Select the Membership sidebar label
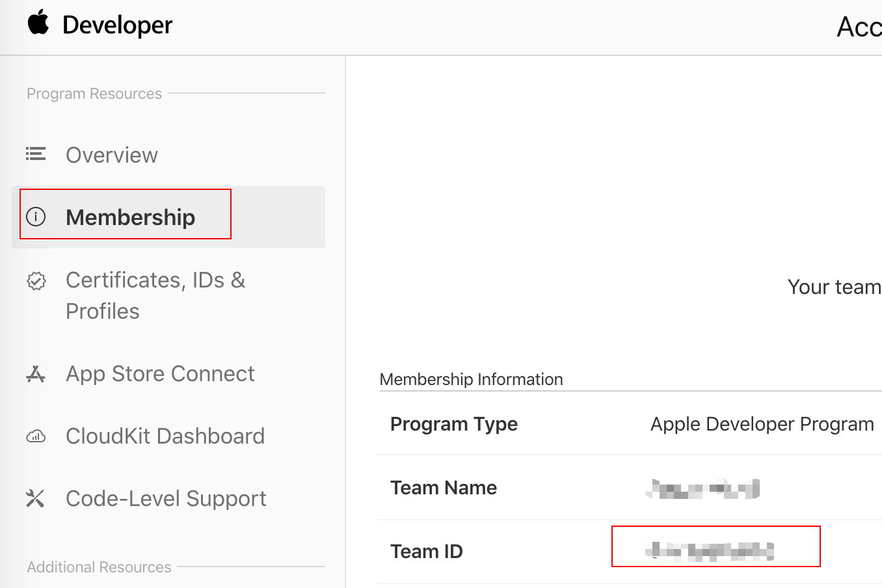The width and height of the screenshot is (882, 588). (130, 217)
